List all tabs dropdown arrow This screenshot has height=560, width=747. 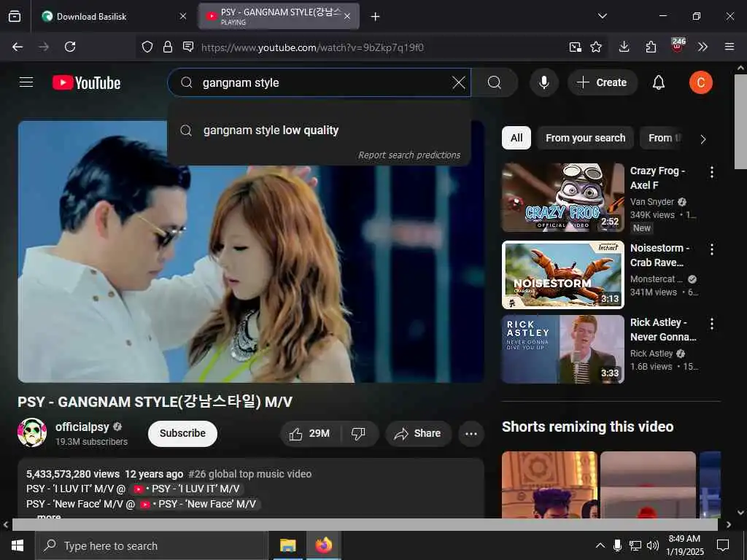tap(602, 16)
